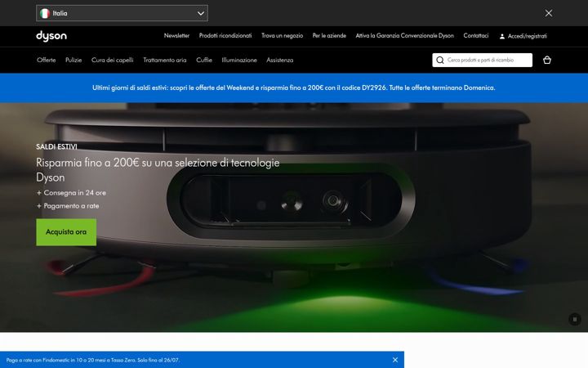Click the hero headline Risparmia fino a 200€
The height and width of the screenshot is (368, 588).
pyautogui.click(x=158, y=170)
